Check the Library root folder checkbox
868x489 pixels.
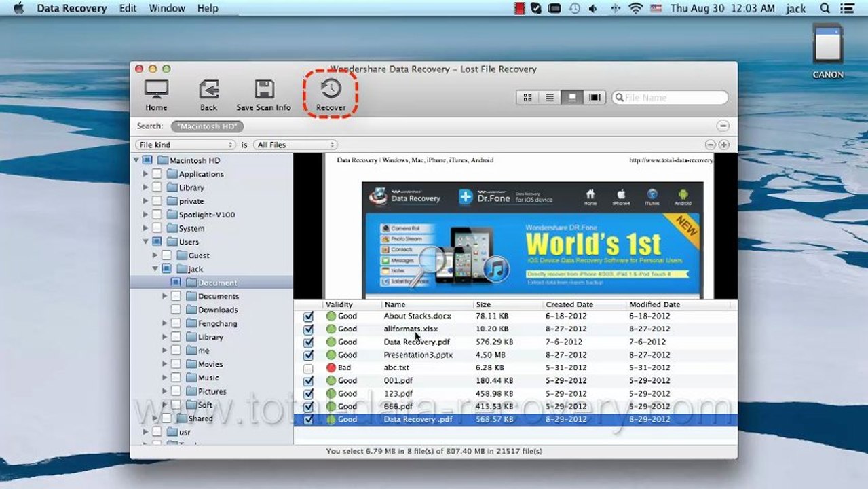coord(157,187)
